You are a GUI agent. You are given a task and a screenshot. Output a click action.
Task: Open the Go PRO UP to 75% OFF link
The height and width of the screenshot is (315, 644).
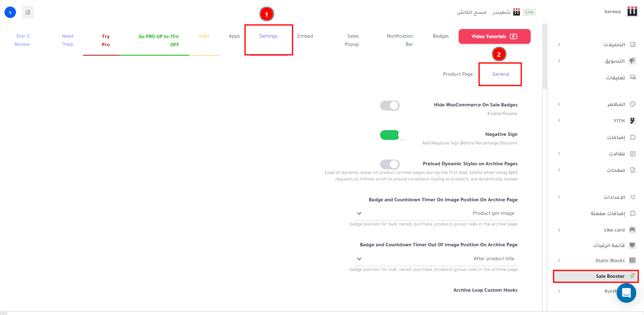pos(158,40)
